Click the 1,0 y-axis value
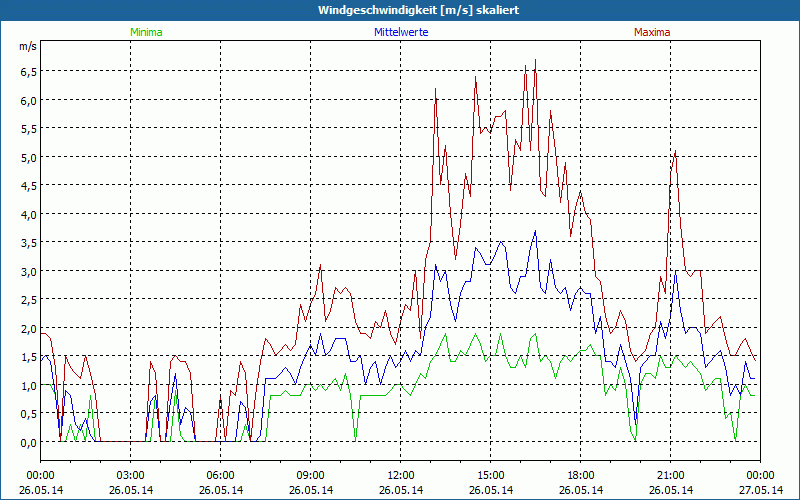The height and width of the screenshot is (500, 800). coord(28,386)
